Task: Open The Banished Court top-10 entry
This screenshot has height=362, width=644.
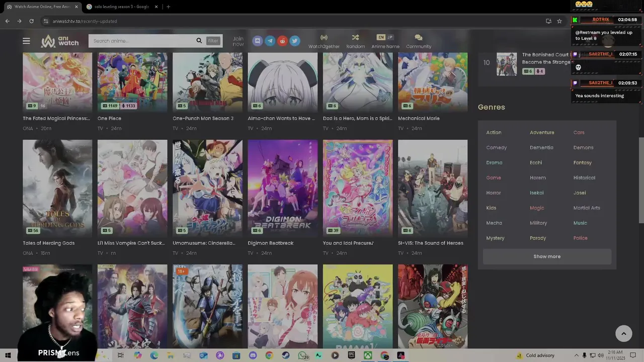Action: (x=545, y=58)
